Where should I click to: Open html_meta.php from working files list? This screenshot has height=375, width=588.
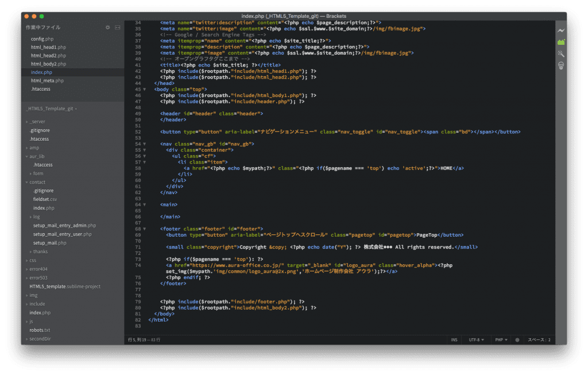[47, 80]
